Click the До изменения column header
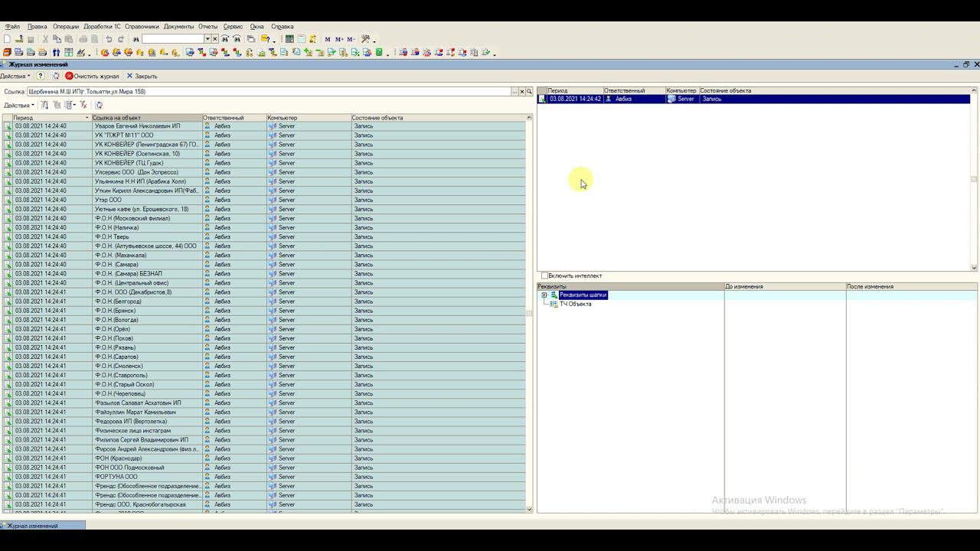This screenshot has height=551, width=980. tap(785, 286)
